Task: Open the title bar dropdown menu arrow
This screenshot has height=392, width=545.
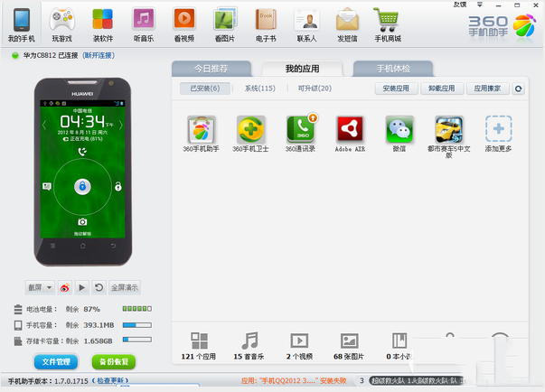Action: pos(480,5)
